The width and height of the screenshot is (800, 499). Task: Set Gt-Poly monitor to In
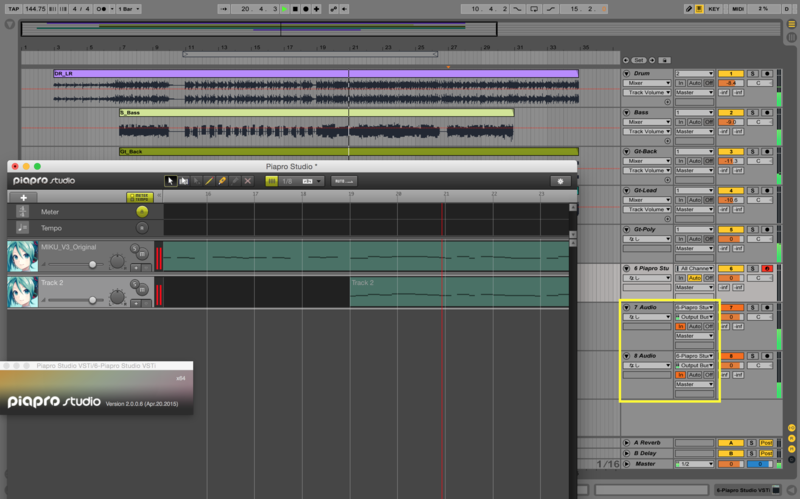[680, 239]
